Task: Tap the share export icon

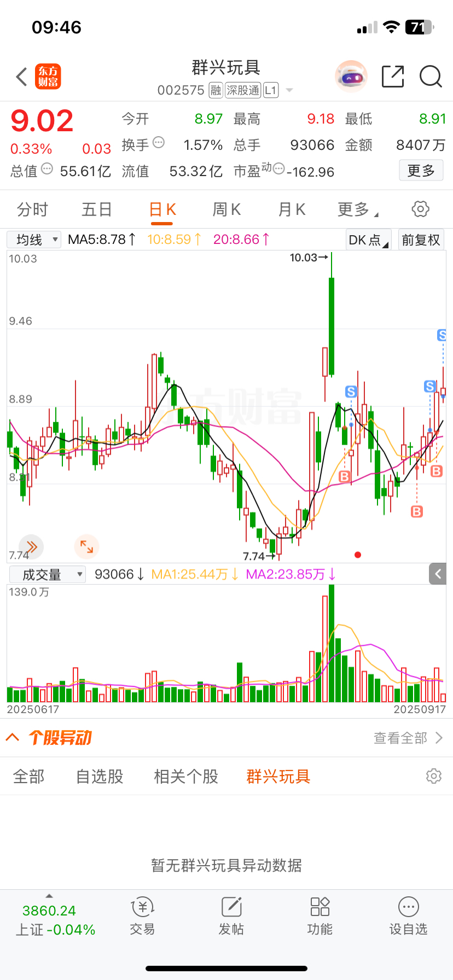Action: [393, 77]
